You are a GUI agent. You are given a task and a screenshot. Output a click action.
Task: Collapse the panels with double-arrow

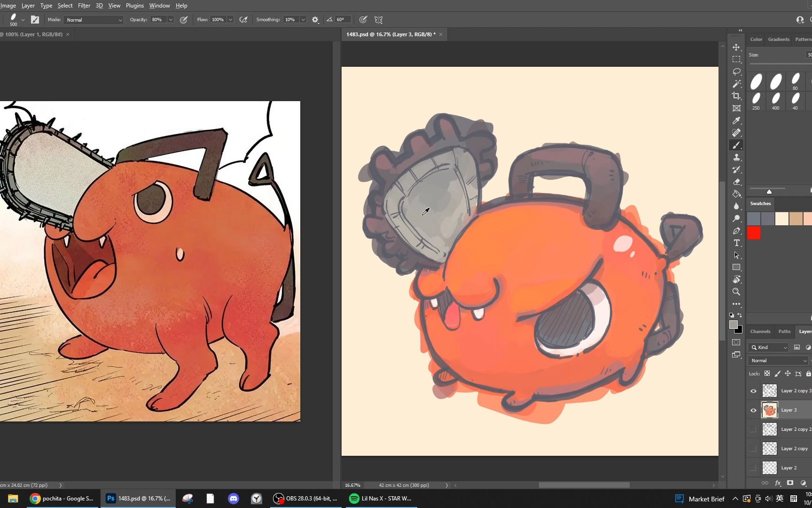click(x=740, y=30)
